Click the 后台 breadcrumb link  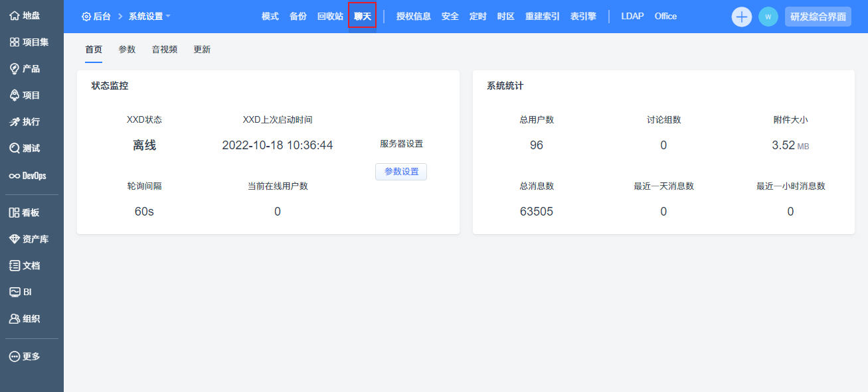[102, 17]
